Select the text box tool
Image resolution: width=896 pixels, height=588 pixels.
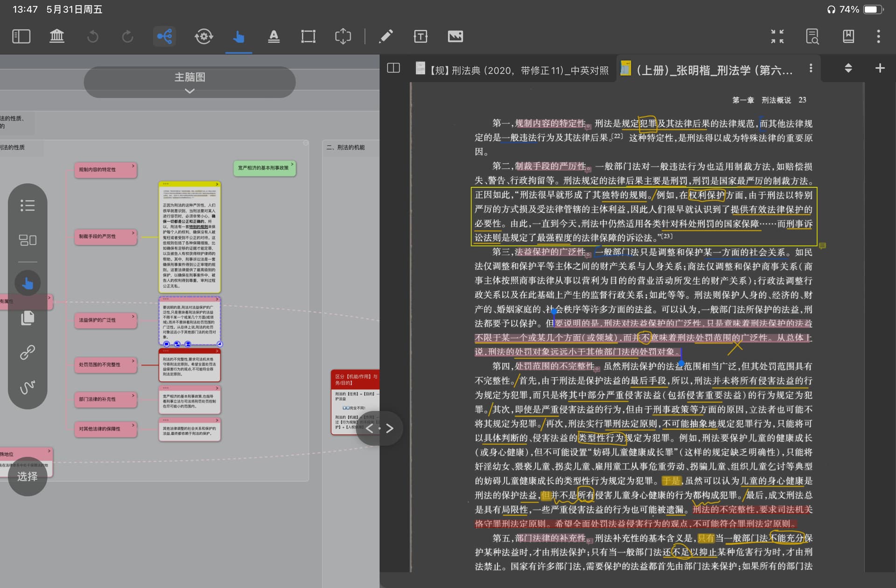point(420,36)
